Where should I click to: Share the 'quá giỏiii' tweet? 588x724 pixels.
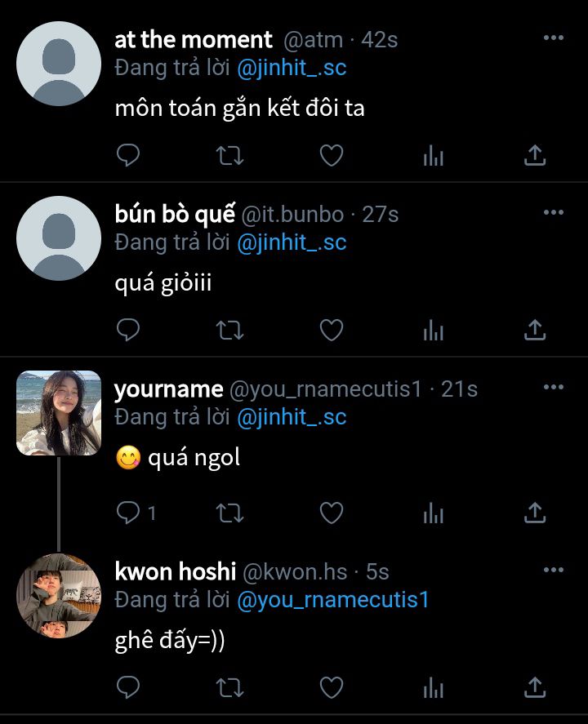(x=534, y=330)
